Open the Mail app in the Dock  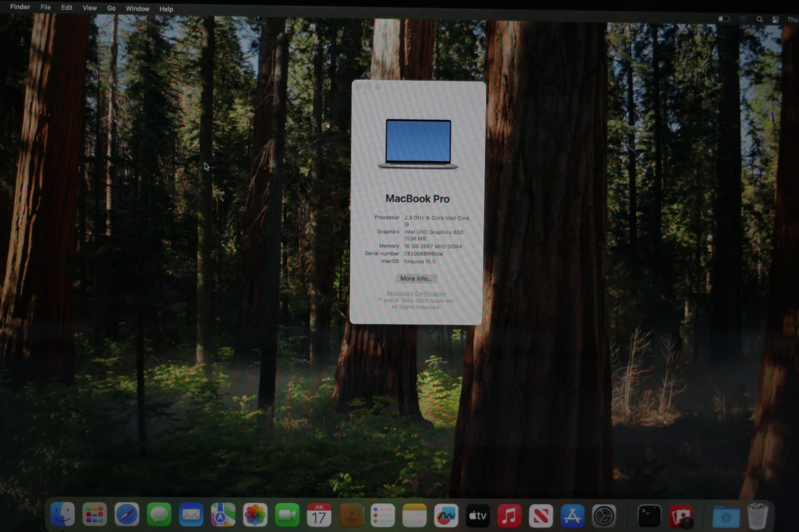coord(191,515)
